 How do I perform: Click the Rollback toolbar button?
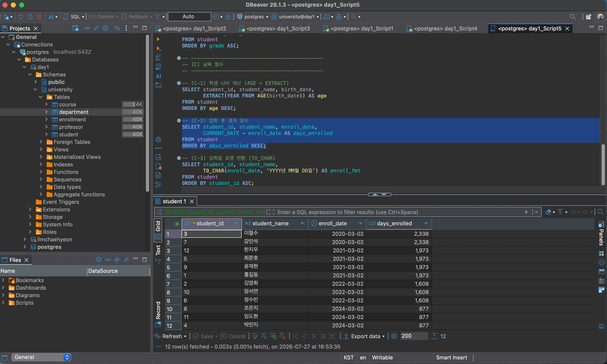click(x=137, y=17)
